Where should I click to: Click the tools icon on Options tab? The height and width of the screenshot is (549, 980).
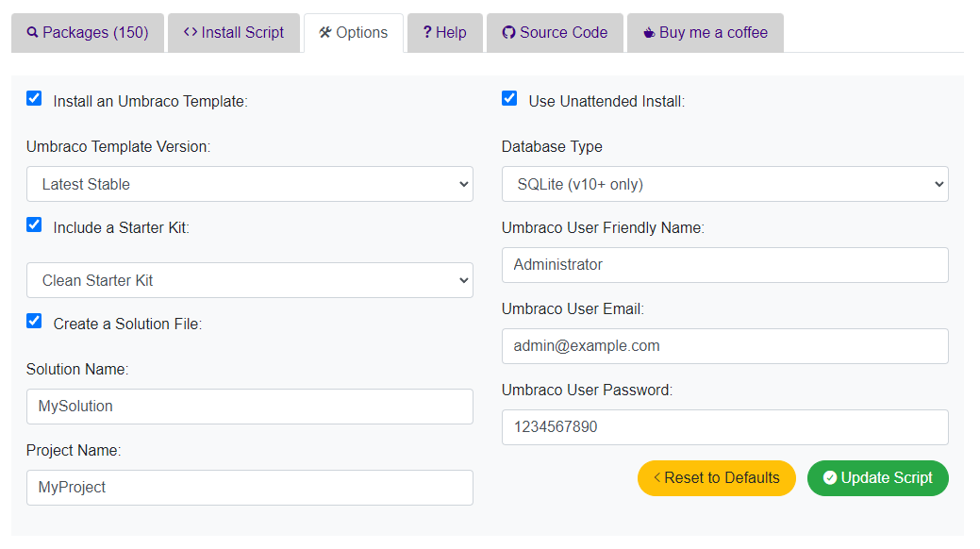[325, 32]
